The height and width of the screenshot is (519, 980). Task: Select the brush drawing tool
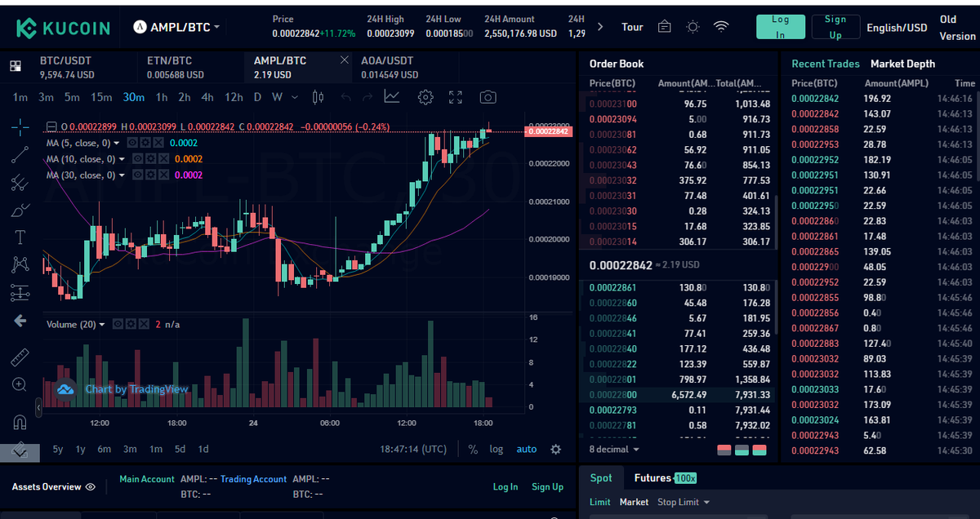click(20, 210)
